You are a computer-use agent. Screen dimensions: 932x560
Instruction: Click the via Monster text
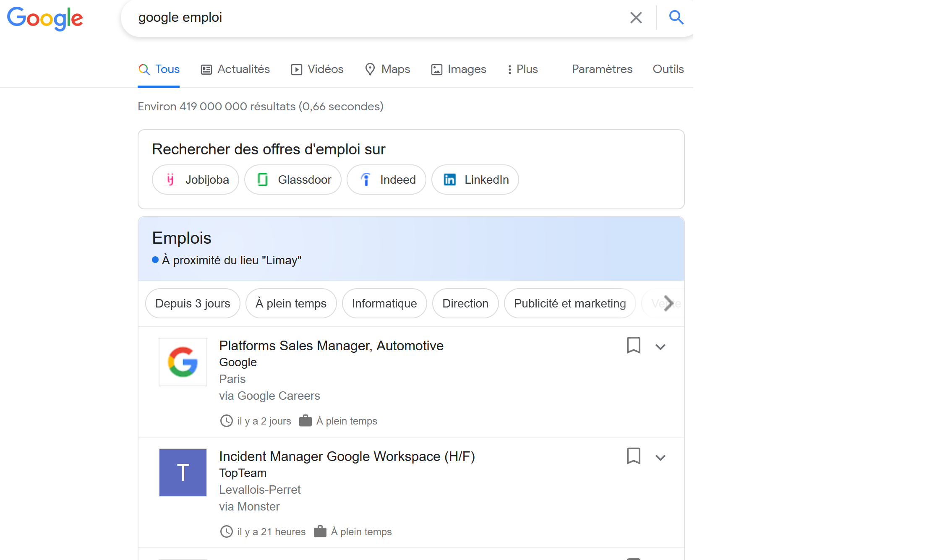tap(249, 506)
